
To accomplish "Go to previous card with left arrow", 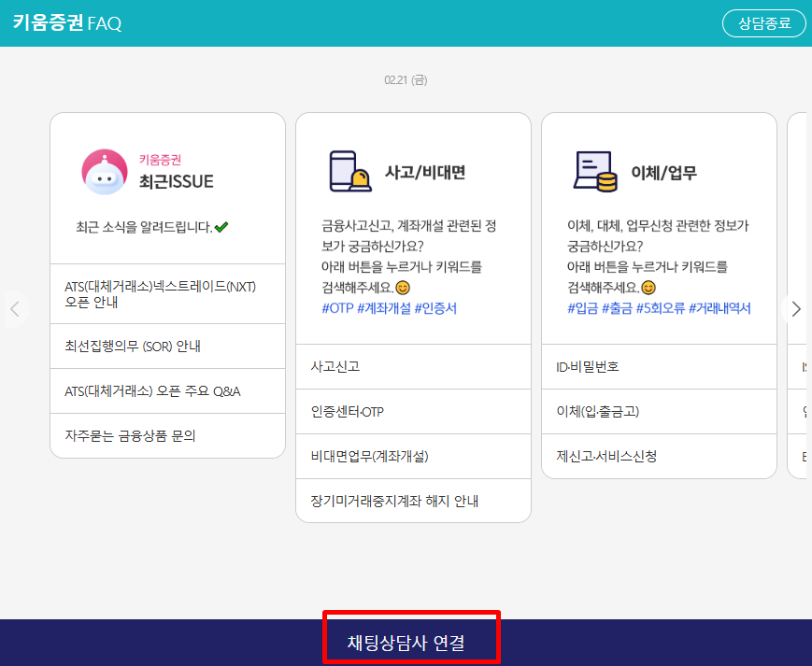I will [15, 309].
